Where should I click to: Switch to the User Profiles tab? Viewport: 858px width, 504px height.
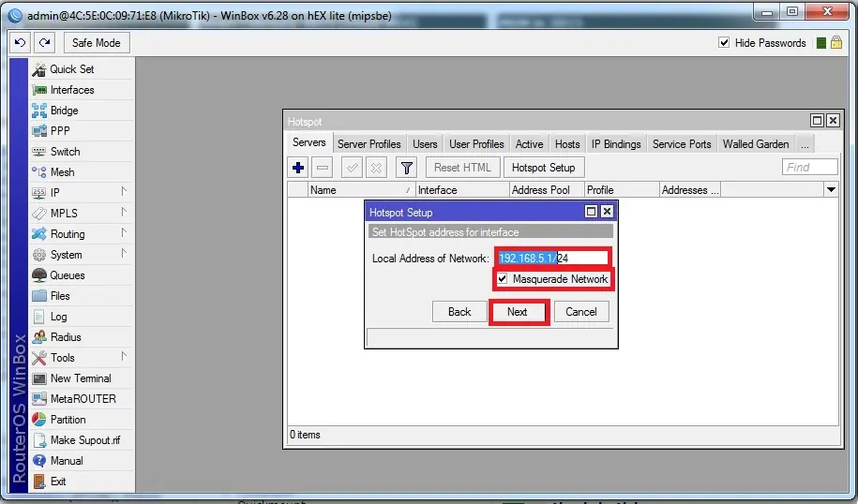476,144
